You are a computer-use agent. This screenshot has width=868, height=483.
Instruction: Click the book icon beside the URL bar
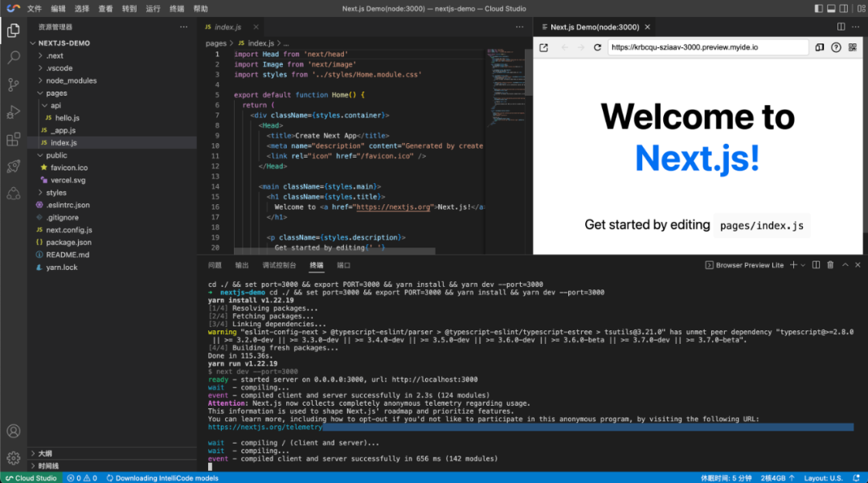tap(819, 47)
